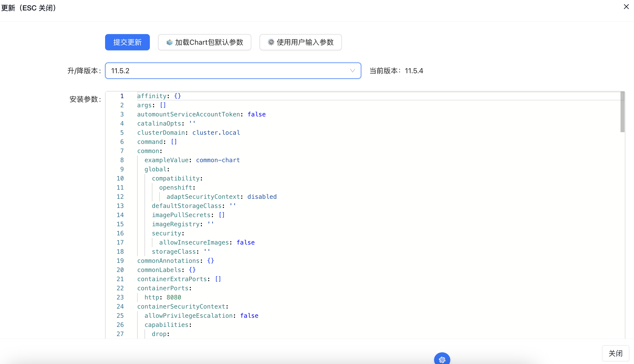
Task: Click the 升/降版本 label
Action: coord(84,71)
